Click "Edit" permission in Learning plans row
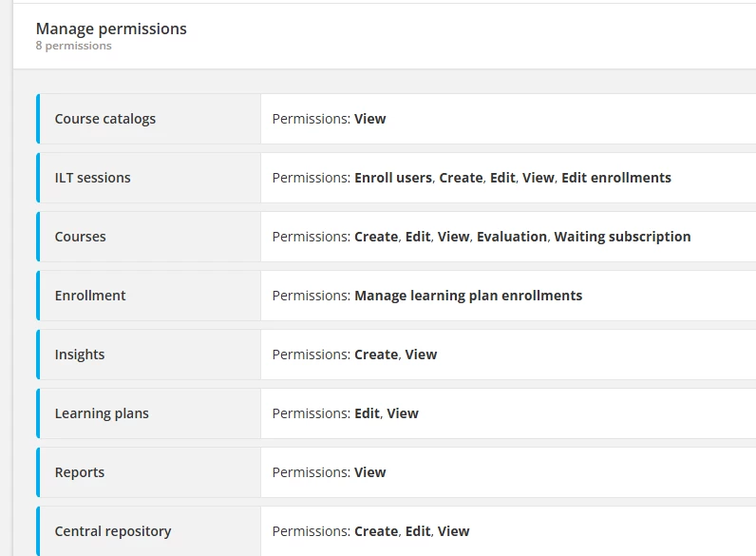 [x=368, y=413]
